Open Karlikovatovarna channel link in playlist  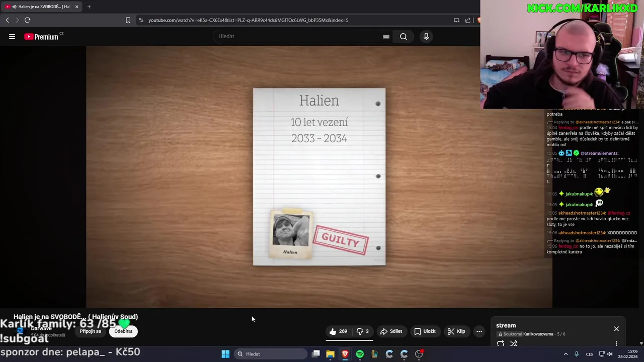[x=538, y=334]
